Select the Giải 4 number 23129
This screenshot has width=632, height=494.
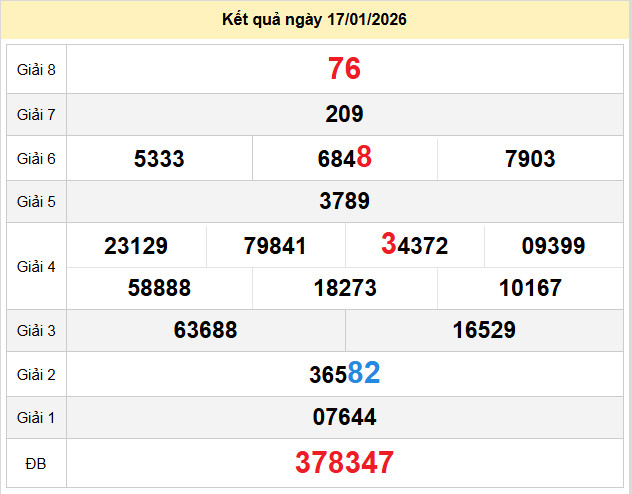[x=136, y=246]
